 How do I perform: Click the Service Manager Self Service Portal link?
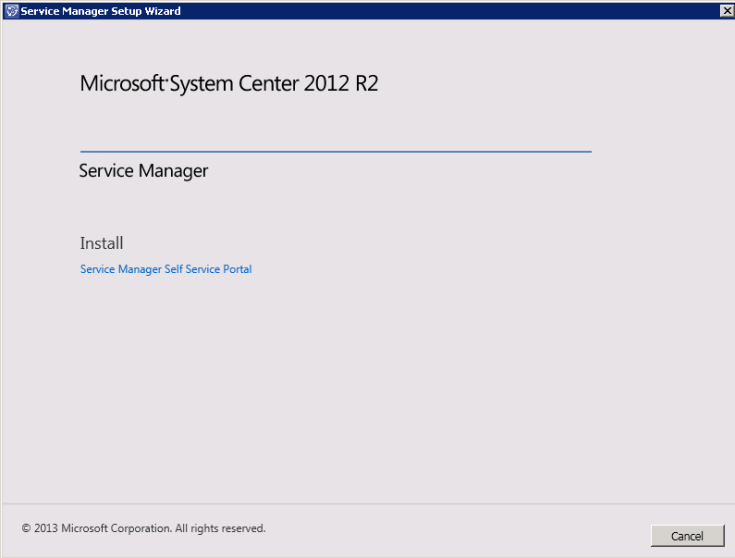coord(166,269)
